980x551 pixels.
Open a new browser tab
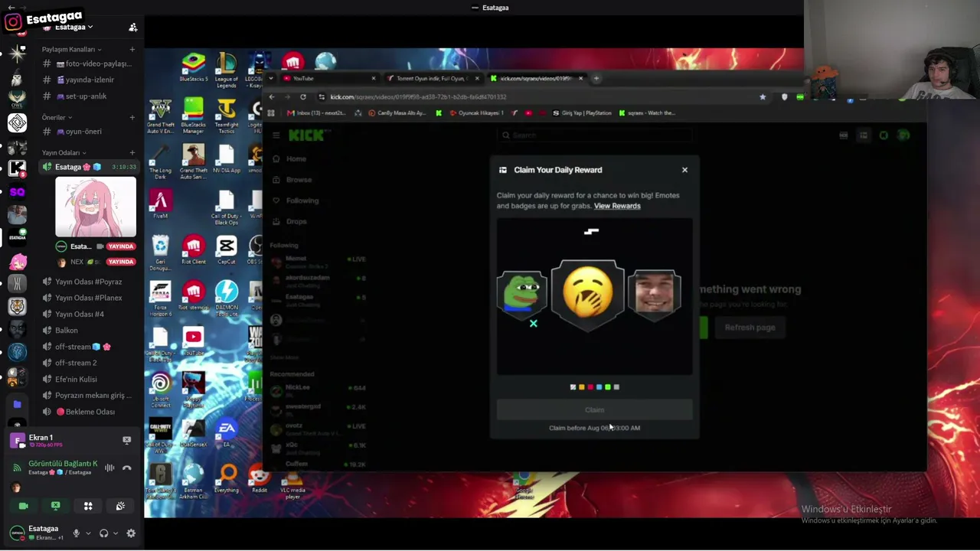(596, 78)
